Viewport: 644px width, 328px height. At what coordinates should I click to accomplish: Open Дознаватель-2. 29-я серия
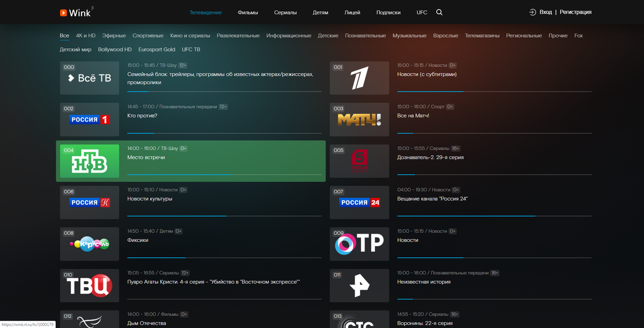430,158
